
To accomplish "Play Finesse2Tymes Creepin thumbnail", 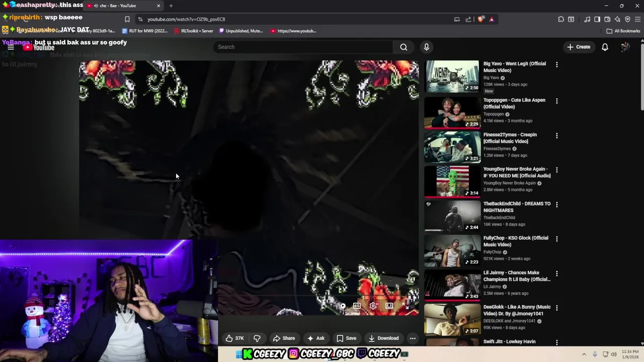I will click(452, 147).
